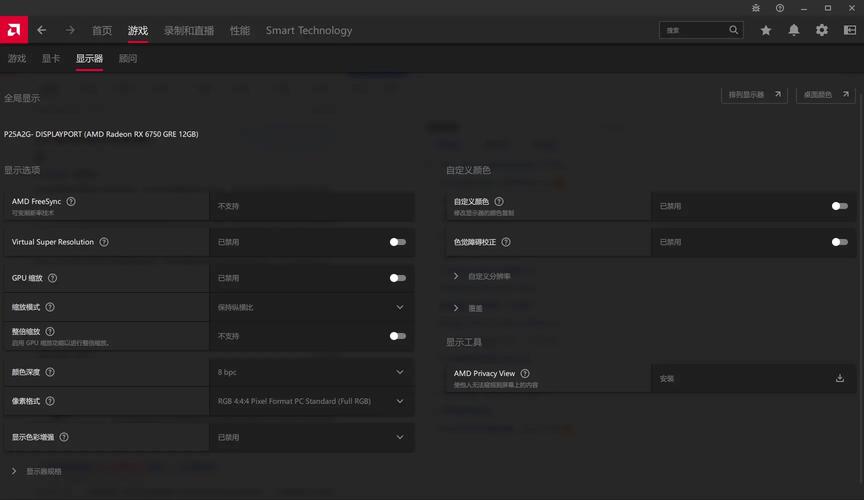Show help for 色觉障碍校正

pos(506,242)
